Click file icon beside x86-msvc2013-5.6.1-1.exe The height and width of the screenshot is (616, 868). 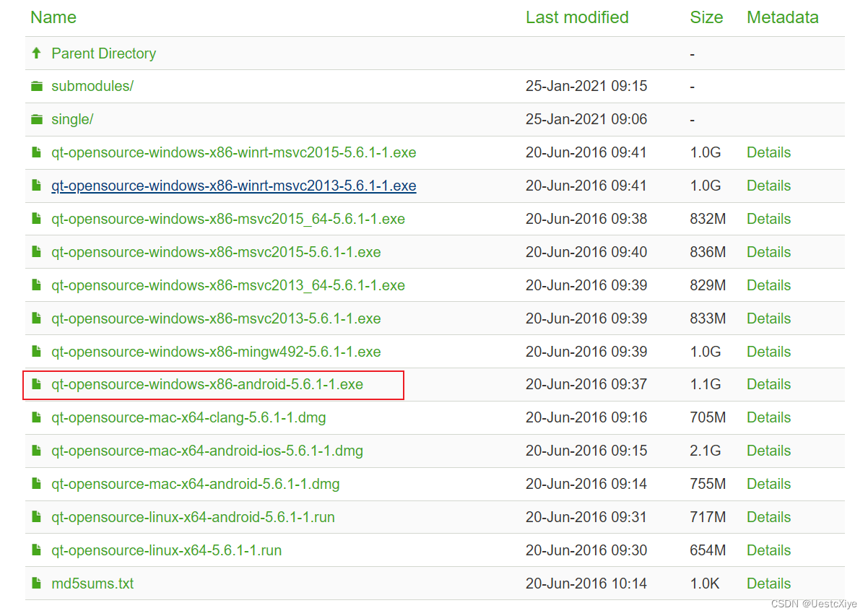[36, 318]
